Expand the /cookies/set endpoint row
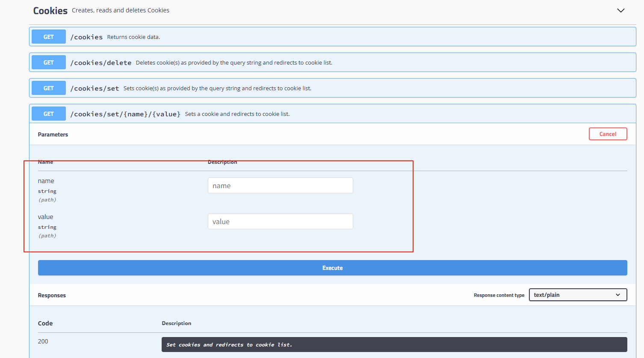Screen dimensions: 644x358 coord(332,88)
